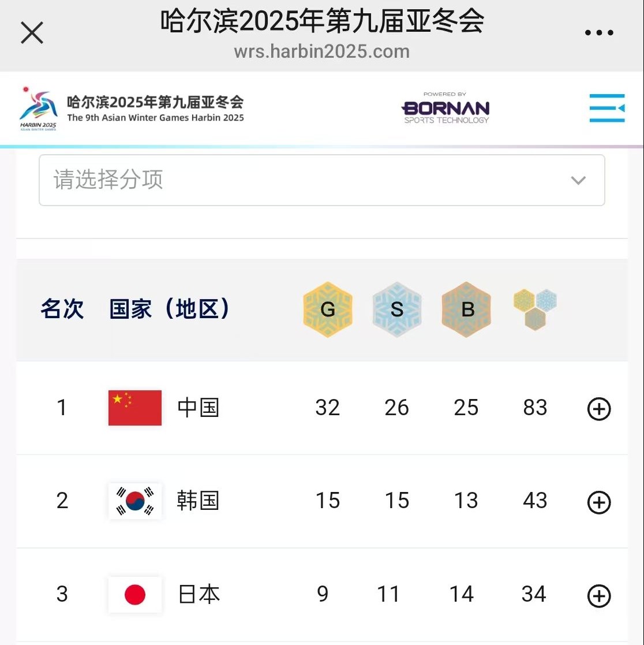
Task: Tap the Japan flag thumbnail
Action: [135, 594]
